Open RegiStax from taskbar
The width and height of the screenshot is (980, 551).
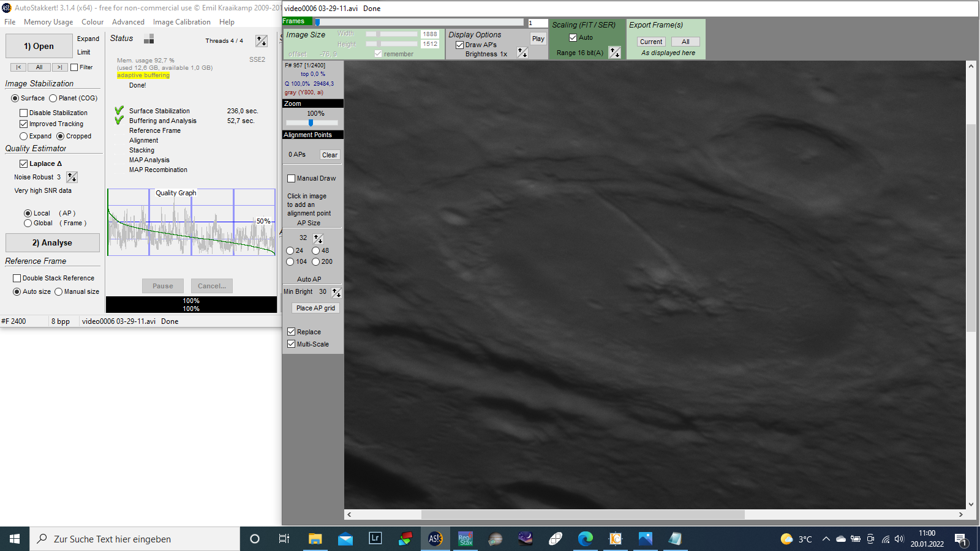click(x=466, y=539)
